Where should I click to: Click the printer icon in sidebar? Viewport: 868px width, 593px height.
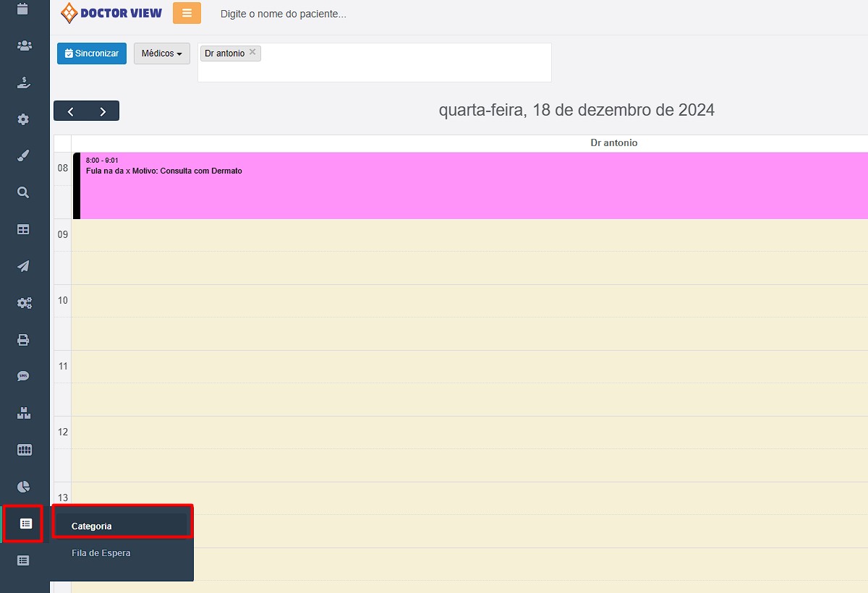point(24,340)
